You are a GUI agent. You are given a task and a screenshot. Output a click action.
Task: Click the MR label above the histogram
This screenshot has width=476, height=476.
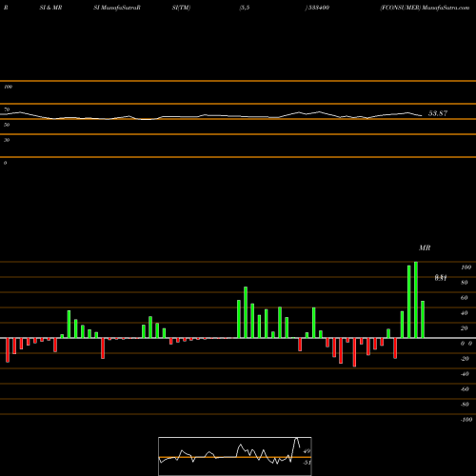(425, 248)
